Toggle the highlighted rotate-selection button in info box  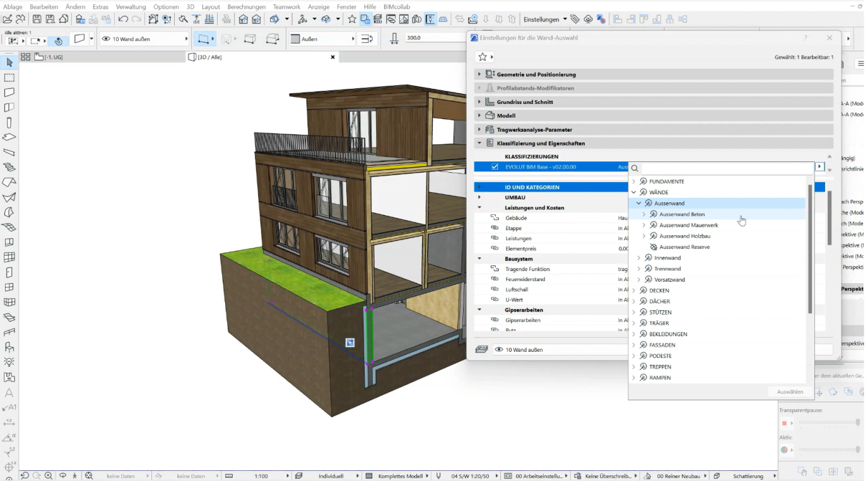point(59,41)
